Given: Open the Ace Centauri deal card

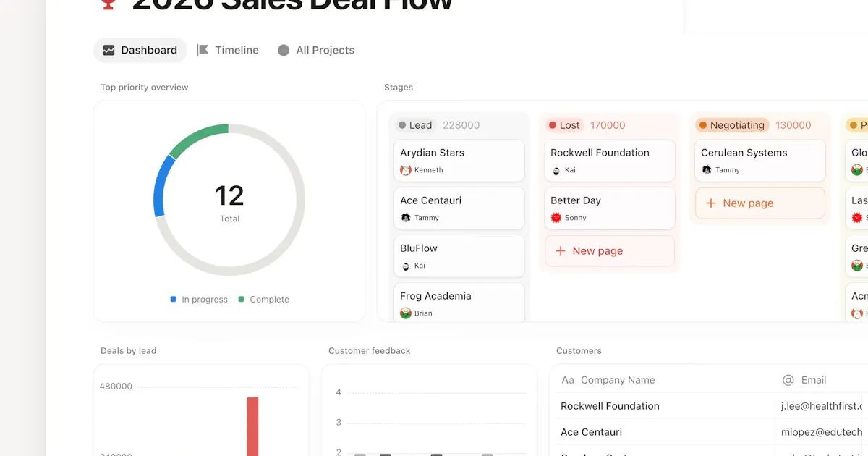Looking at the screenshot, I should click(459, 208).
